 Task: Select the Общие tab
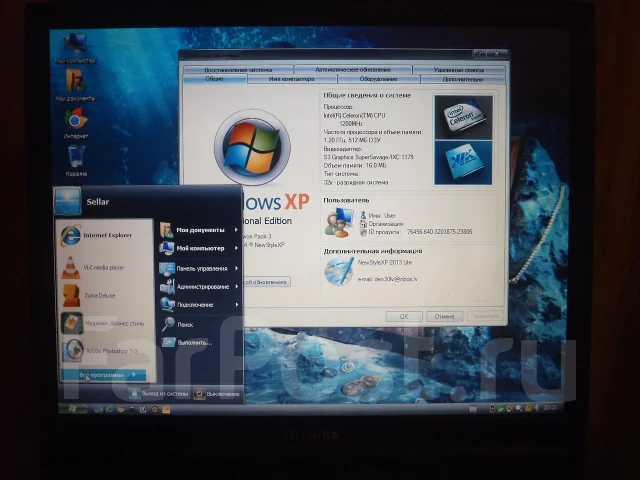pyautogui.click(x=215, y=79)
